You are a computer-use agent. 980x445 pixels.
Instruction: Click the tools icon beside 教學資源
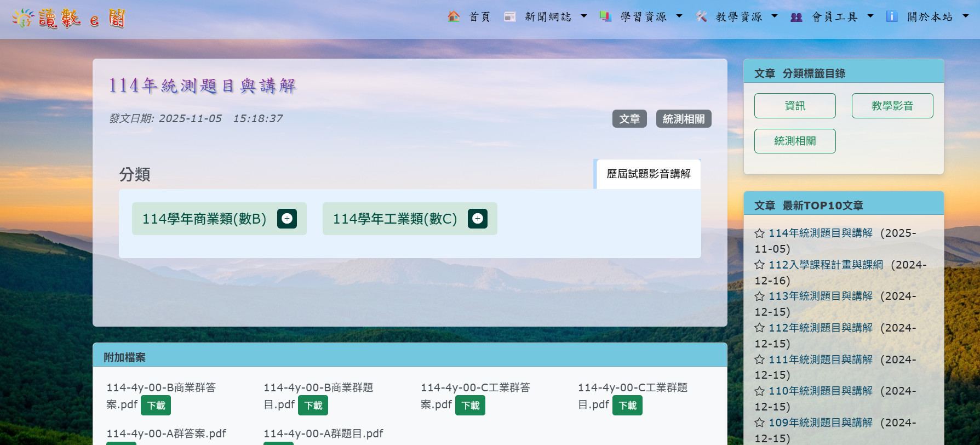pos(701,16)
